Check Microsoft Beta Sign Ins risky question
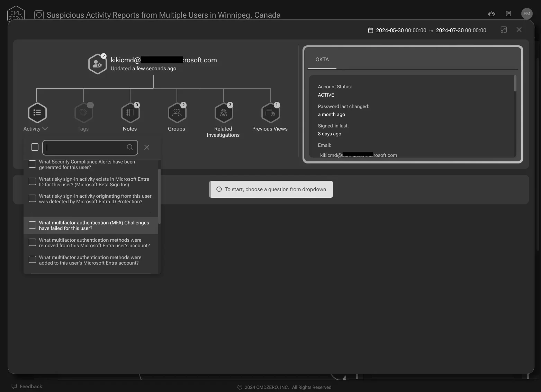Image resolution: width=541 pixels, height=392 pixels. (x=32, y=181)
